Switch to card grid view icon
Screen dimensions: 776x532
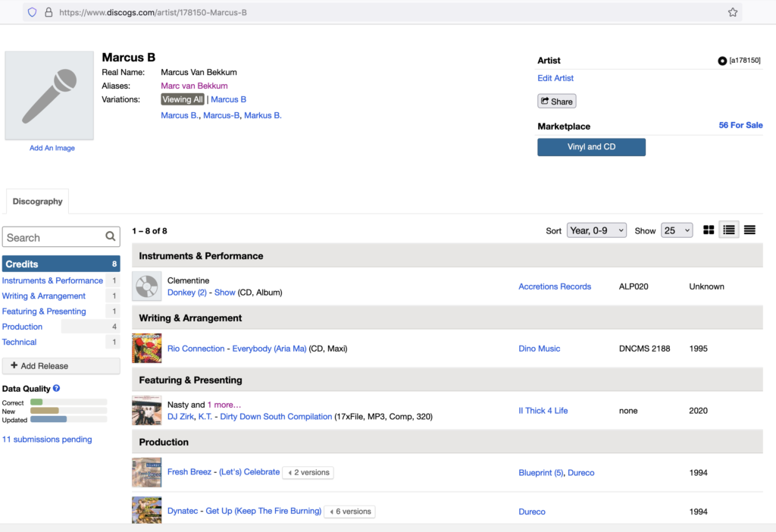pyautogui.click(x=709, y=230)
